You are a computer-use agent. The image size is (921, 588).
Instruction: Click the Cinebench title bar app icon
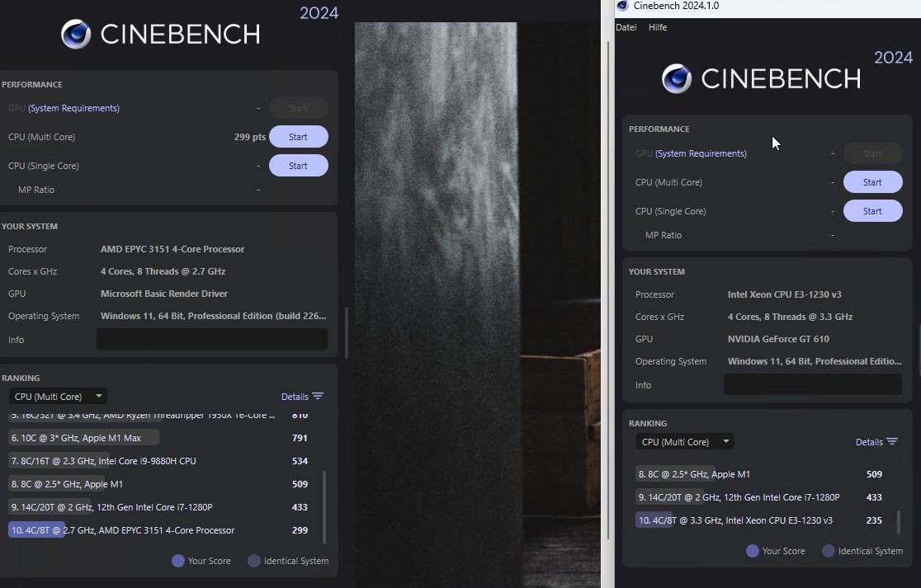click(622, 6)
